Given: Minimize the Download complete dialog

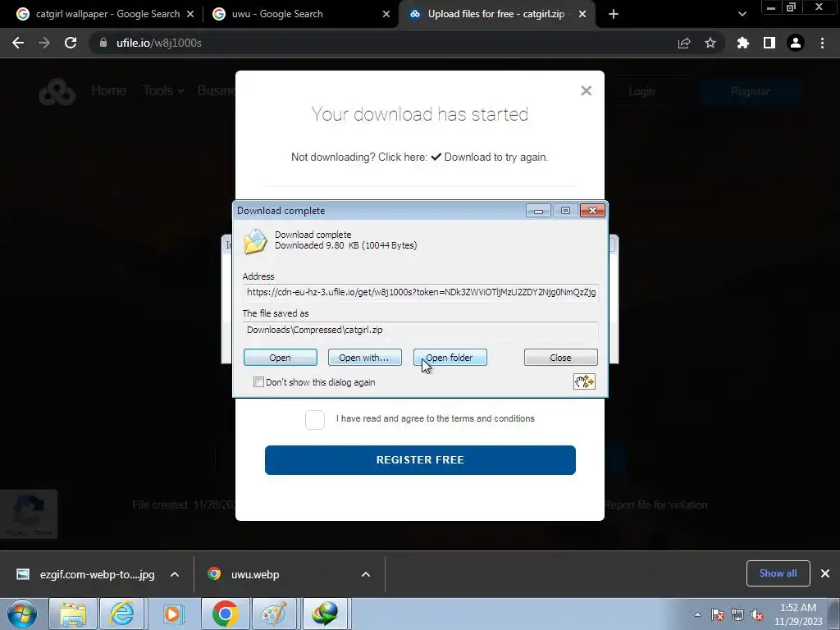Looking at the screenshot, I should [x=538, y=211].
